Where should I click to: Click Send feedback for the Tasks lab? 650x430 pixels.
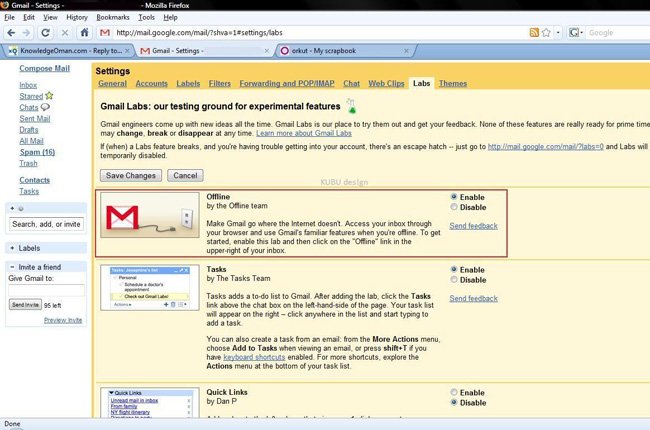pyautogui.click(x=473, y=299)
